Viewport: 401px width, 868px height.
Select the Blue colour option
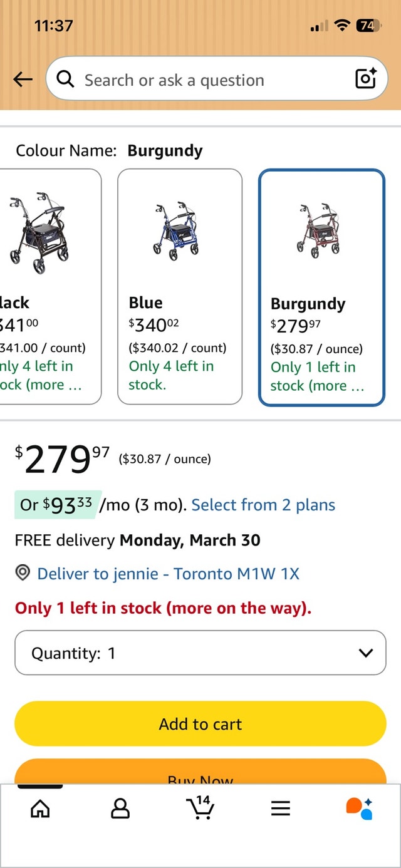point(180,286)
